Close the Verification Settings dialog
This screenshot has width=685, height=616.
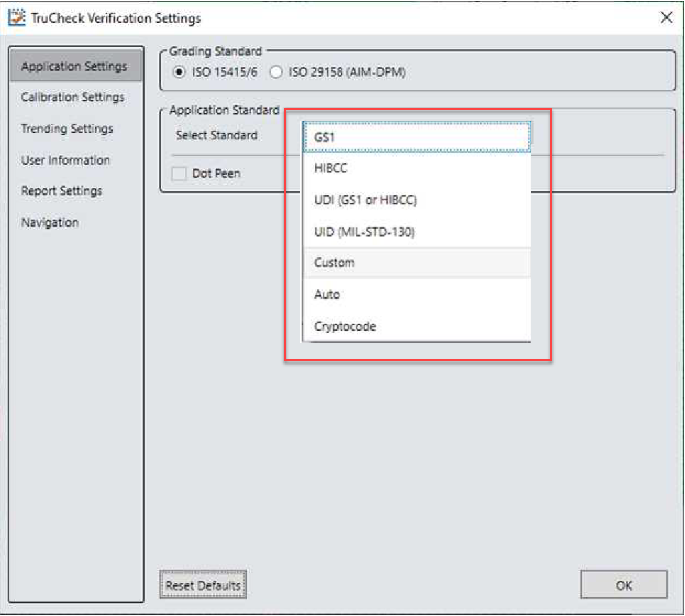click(666, 18)
